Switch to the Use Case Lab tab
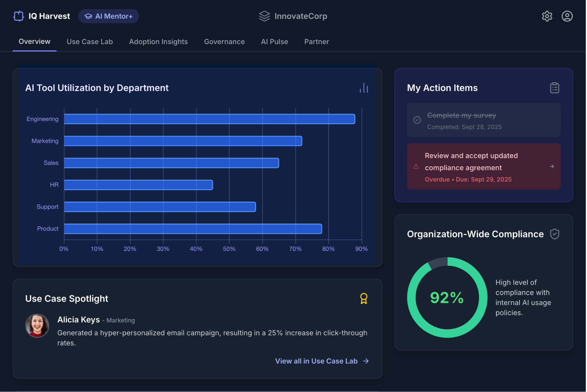Screen dimensions: 587x392 90,42
